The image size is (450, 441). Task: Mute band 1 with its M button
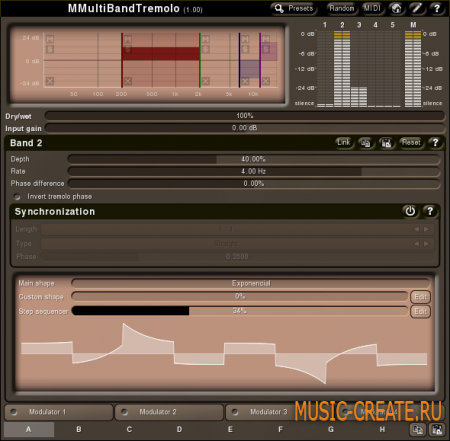(x=50, y=39)
